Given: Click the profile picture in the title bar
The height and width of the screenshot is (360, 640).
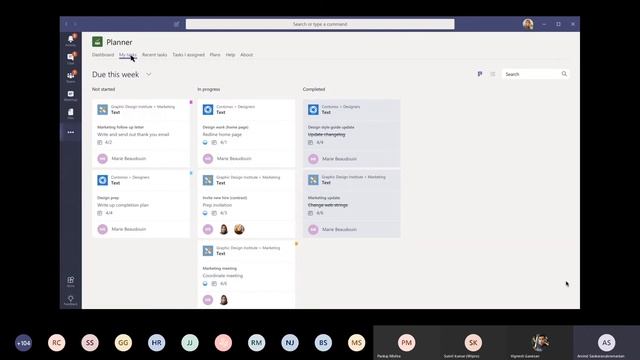Looking at the screenshot, I should click(x=528, y=24).
